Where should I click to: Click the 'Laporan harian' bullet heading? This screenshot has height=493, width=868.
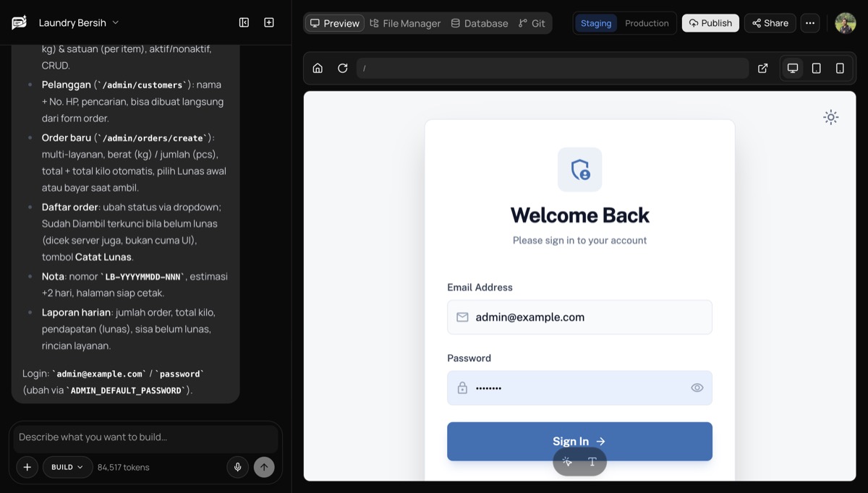point(77,312)
